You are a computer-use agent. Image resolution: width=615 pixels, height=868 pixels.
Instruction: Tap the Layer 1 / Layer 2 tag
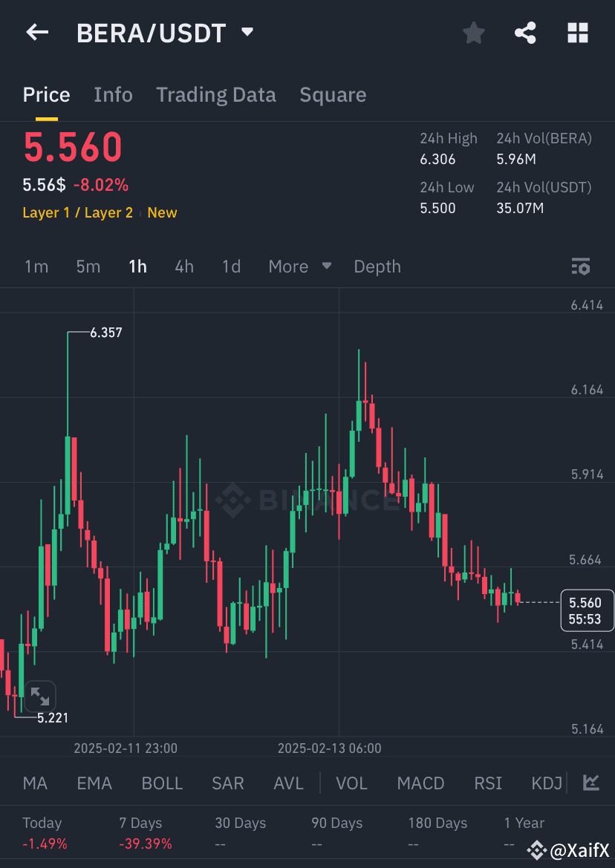coord(77,212)
